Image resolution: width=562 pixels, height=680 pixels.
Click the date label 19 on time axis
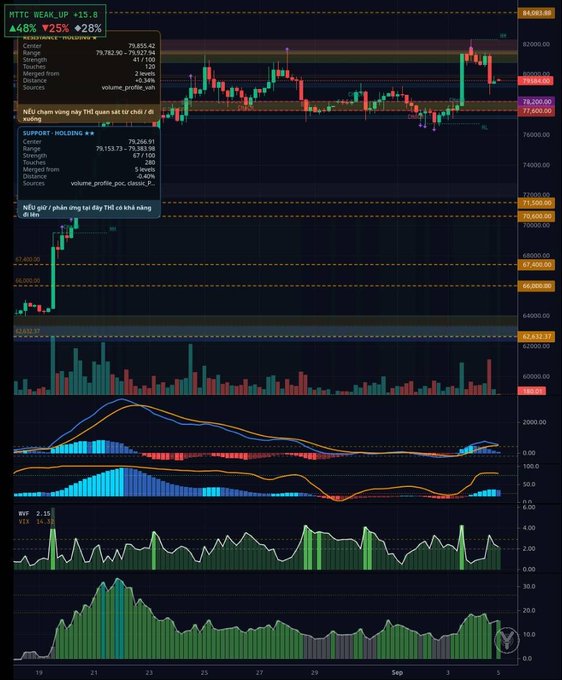point(39,673)
